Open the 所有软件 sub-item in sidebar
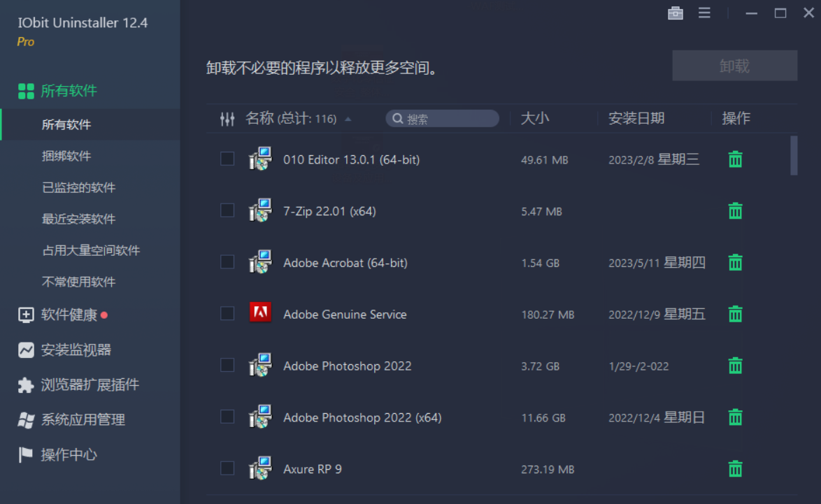 pos(66,124)
